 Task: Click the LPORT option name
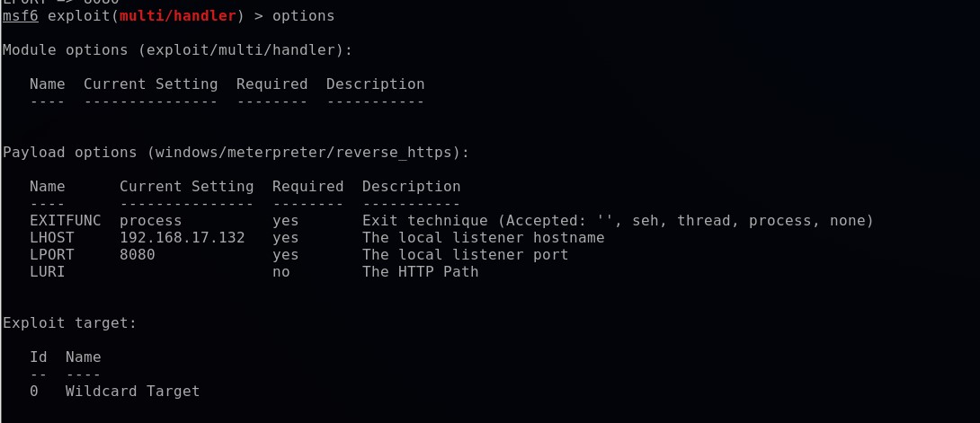coord(51,255)
